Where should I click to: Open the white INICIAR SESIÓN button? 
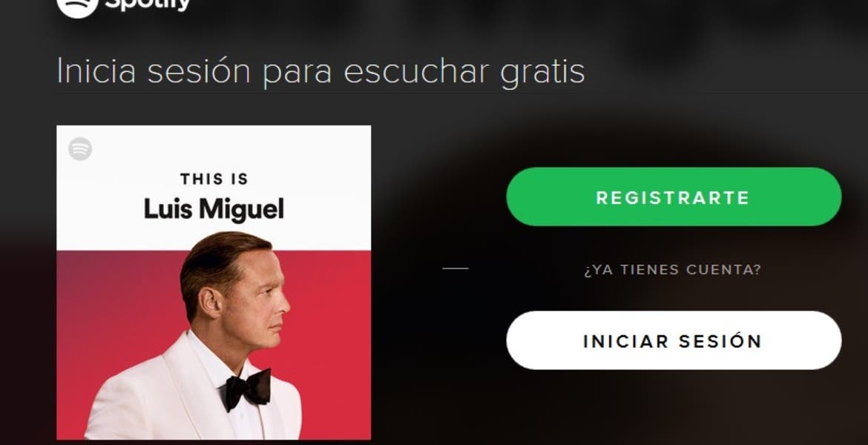click(674, 340)
